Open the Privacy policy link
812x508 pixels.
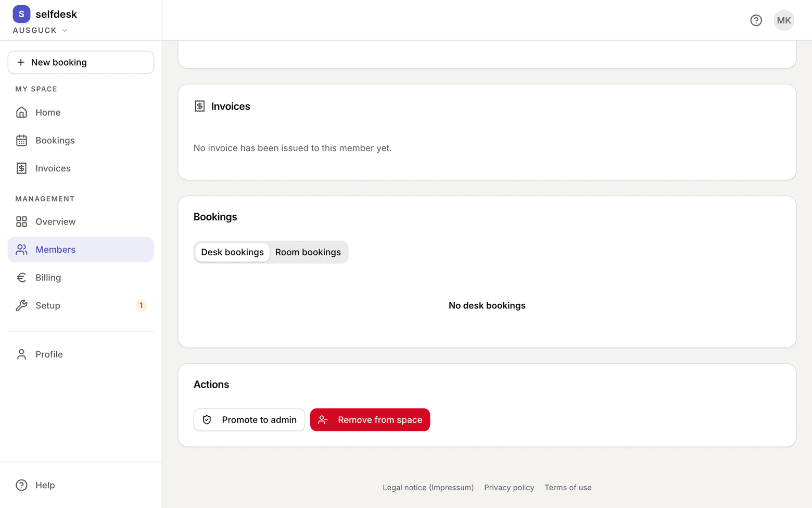(509, 488)
